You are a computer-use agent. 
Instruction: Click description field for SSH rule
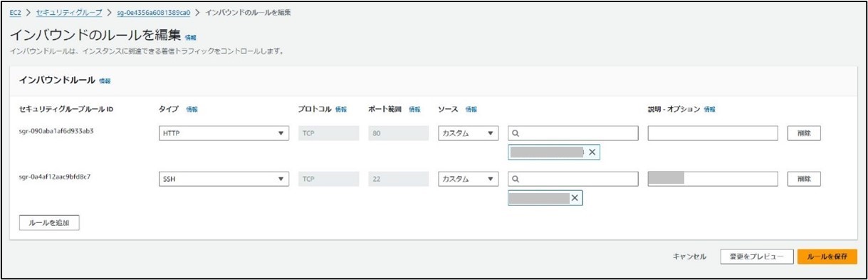(713, 179)
